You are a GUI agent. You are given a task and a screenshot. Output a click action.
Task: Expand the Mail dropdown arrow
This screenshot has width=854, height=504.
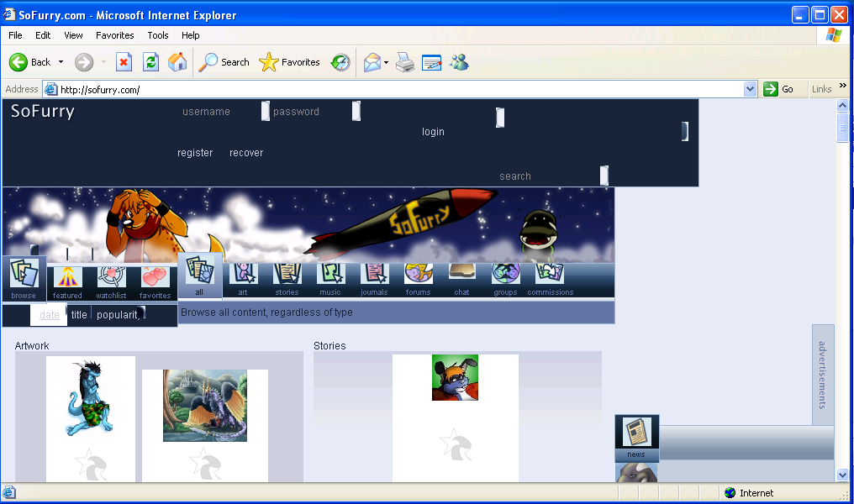[x=386, y=63]
